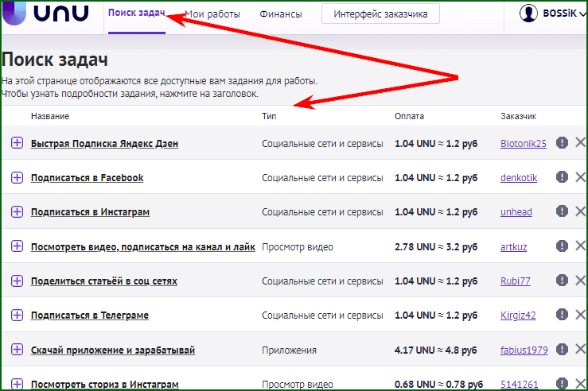Screen dimensions: 588x391
Task: Report the Скачай приложение и зарабатывай task
Action: [x=562, y=349]
